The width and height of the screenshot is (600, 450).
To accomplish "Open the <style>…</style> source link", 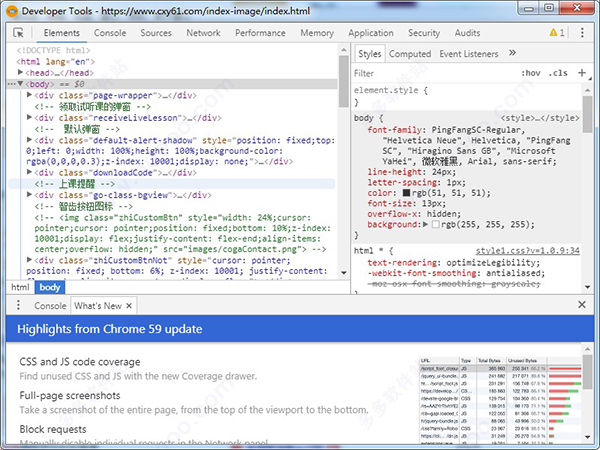I will [540, 118].
